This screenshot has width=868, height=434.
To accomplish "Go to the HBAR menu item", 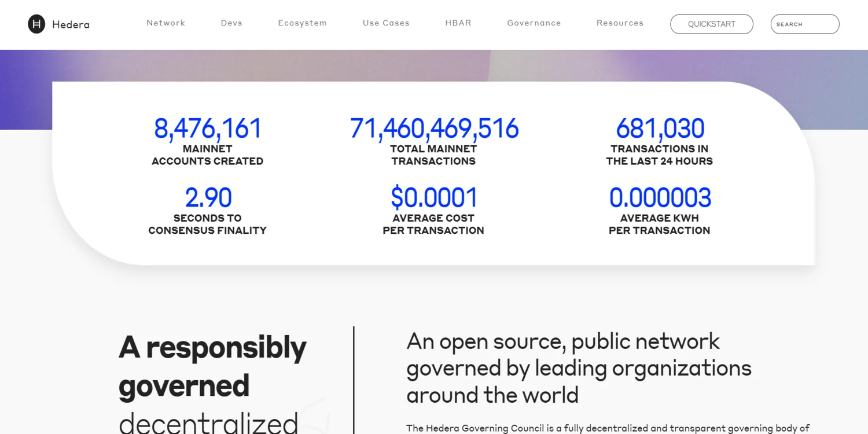I will pyautogui.click(x=458, y=23).
